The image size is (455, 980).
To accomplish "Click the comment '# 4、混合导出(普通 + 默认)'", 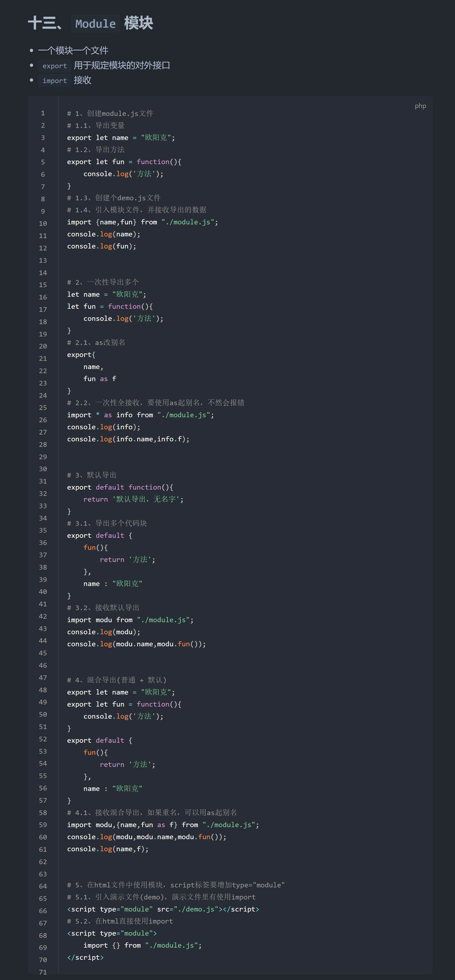I will 117,680.
